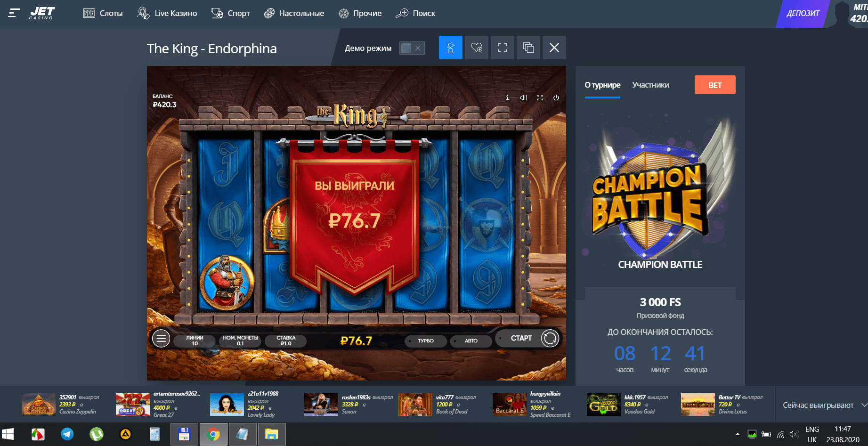Open the in-game info paytable
This screenshot has height=446, width=868.
(x=507, y=98)
